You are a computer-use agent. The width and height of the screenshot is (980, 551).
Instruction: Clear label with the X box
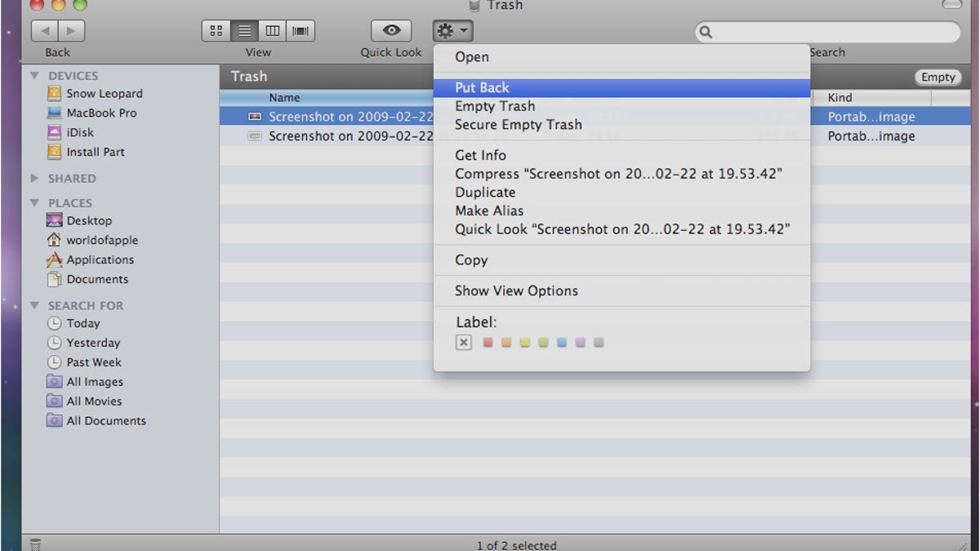click(x=464, y=343)
